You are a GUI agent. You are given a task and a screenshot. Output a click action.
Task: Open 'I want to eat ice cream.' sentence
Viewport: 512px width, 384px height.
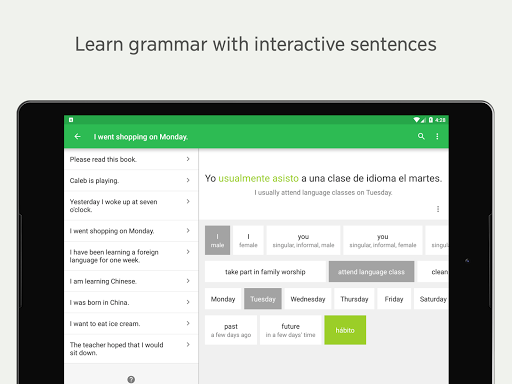131,324
